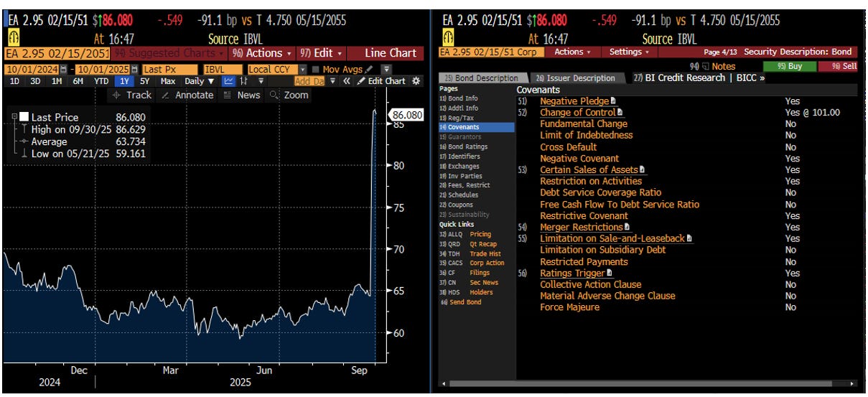
Task: Open document icon next to Negative Pledge
Action: pos(613,101)
